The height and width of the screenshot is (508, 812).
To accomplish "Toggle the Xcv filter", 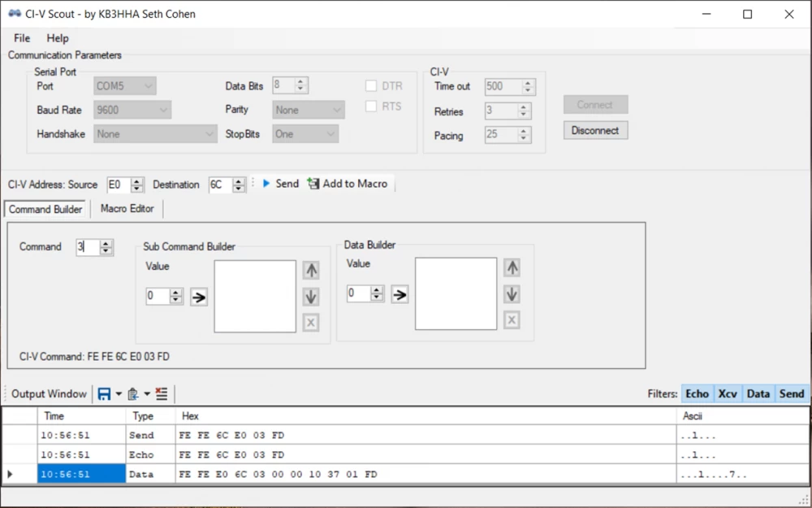I will tap(728, 394).
